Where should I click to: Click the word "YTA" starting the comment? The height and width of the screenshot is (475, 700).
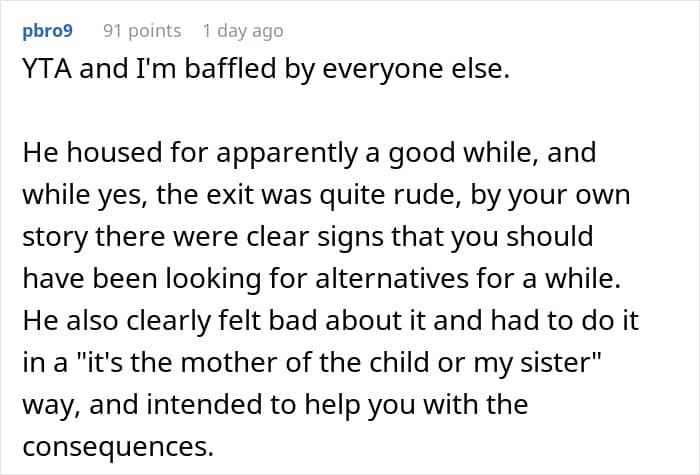(x=45, y=73)
